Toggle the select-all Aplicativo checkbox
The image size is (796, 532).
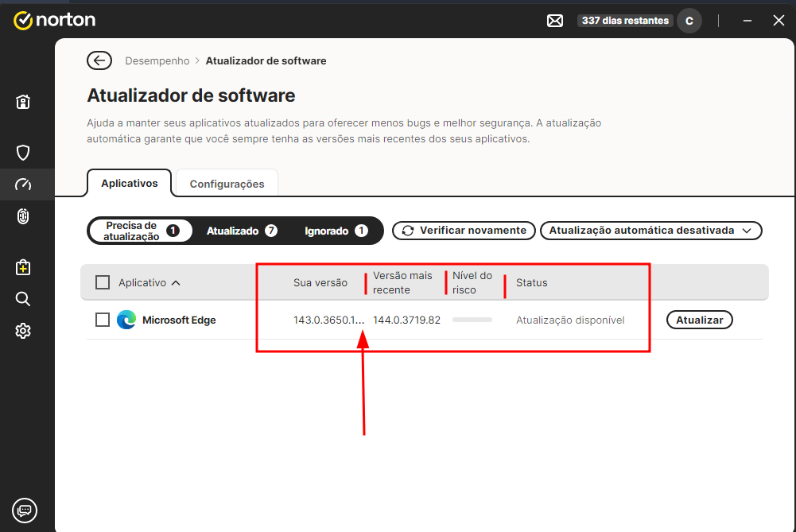[x=103, y=282]
